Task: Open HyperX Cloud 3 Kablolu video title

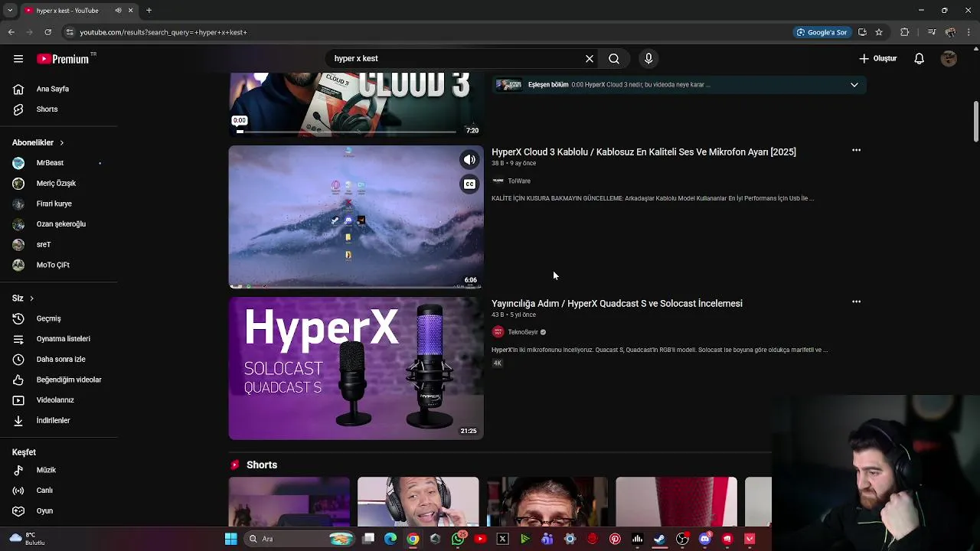Action: click(644, 152)
